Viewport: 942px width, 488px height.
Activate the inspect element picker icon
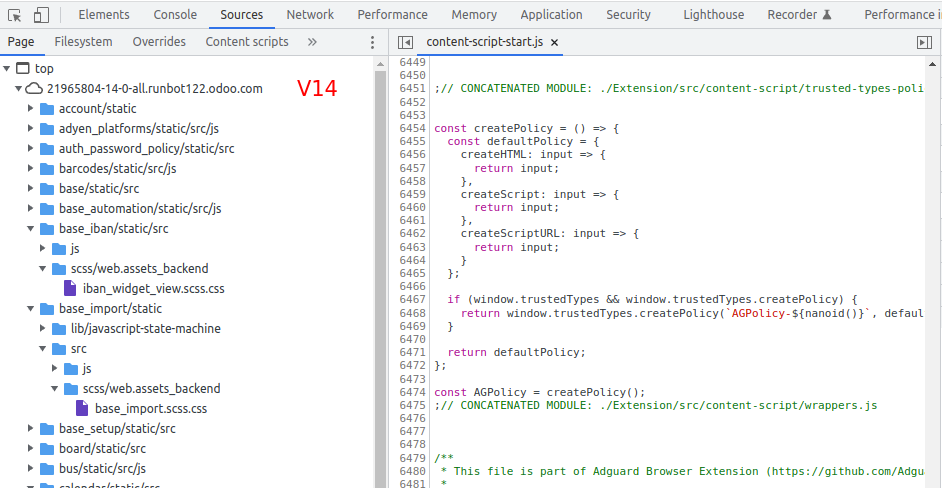click(x=14, y=15)
